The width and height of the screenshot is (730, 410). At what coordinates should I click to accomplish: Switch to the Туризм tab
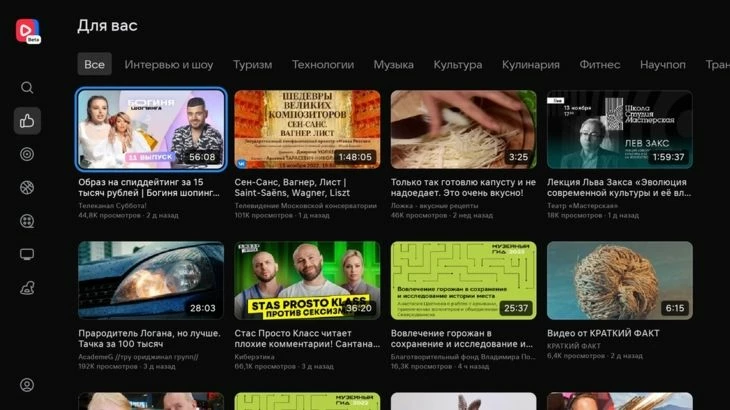pos(252,65)
